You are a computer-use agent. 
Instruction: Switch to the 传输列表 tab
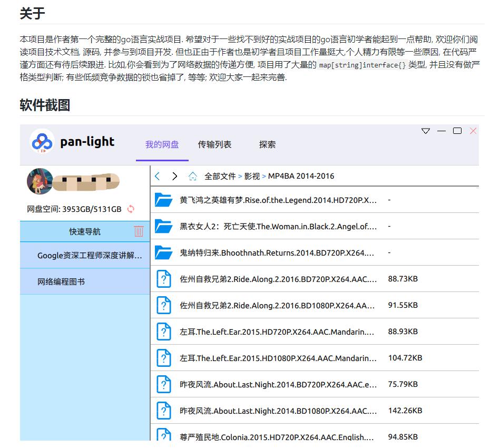(x=214, y=144)
